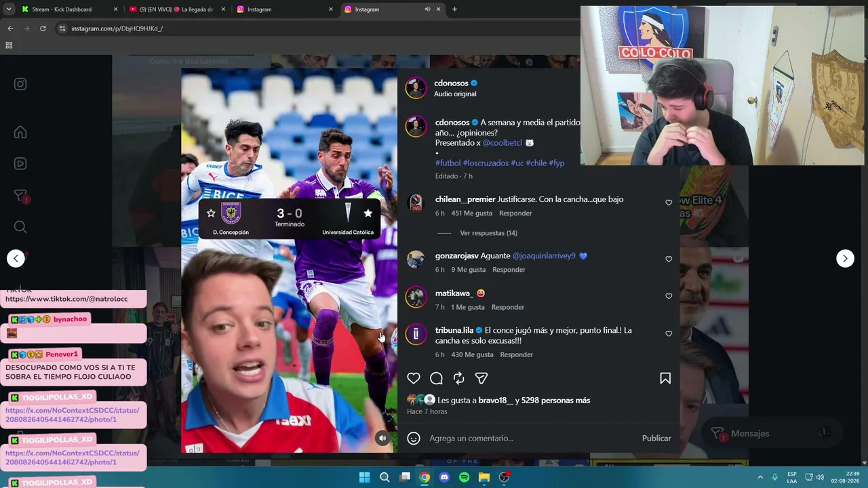
Task: Open the @coolbetcl mention
Action: click(x=502, y=143)
